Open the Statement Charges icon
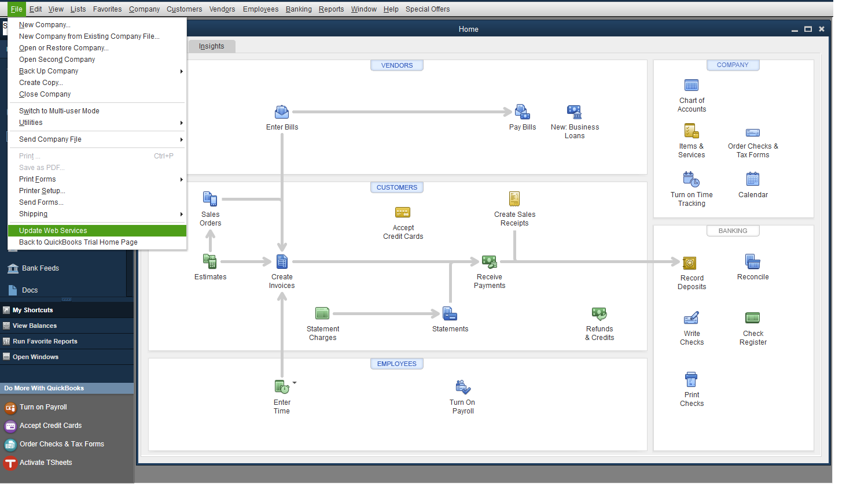868x484 pixels. pyautogui.click(x=322, y=313)
